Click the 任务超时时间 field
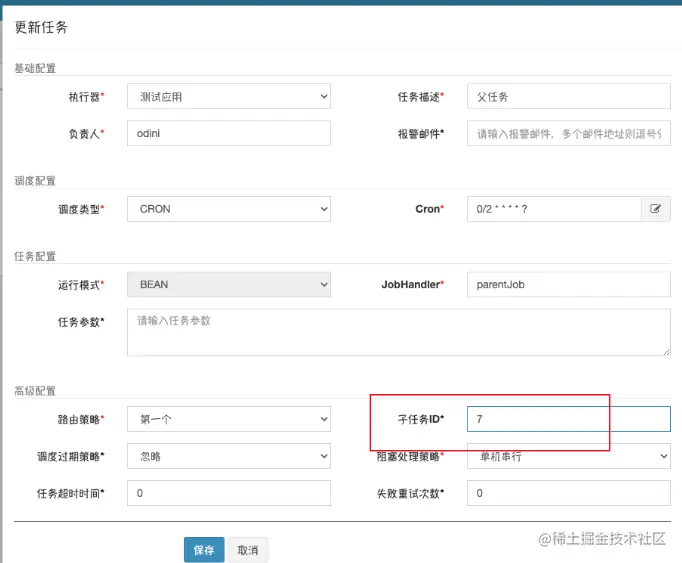682x563 pixels. pyautogui.click(x=229, y=493)
